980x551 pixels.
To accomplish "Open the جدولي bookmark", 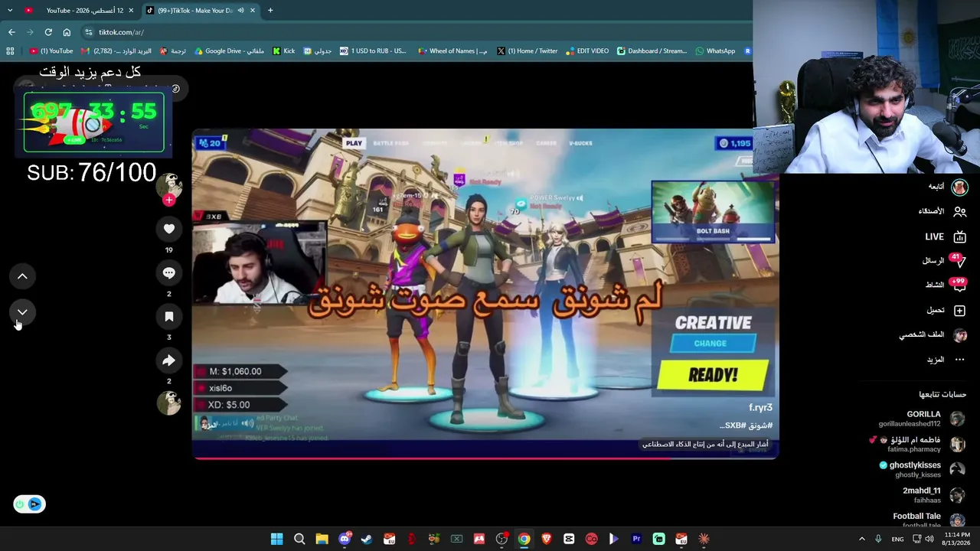I will click(318, 51).
